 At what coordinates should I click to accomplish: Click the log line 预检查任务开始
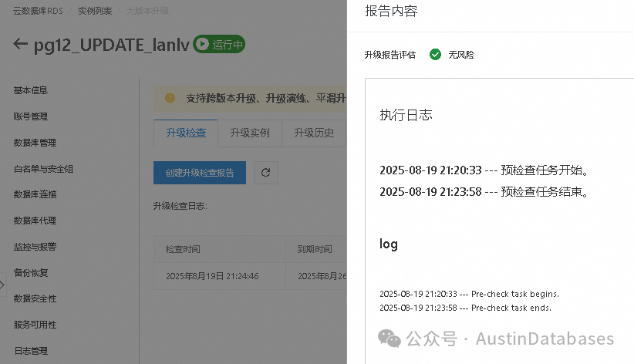click(x=484, y=170)
